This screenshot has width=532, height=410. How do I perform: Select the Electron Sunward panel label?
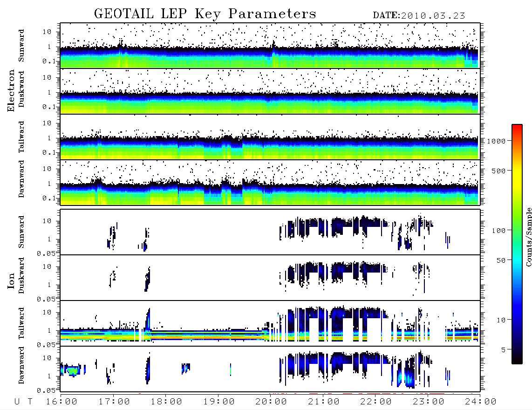coord(21,46)
